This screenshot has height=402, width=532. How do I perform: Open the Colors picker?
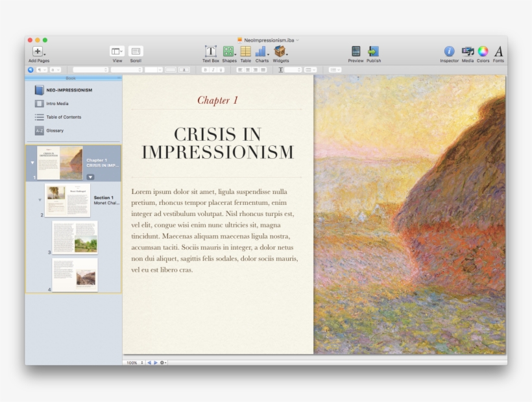[482, 51]
